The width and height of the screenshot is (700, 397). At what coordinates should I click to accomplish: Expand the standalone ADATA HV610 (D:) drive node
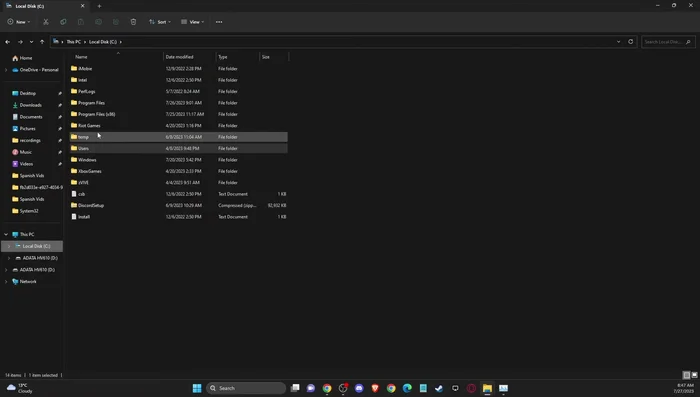click(6, 270)
